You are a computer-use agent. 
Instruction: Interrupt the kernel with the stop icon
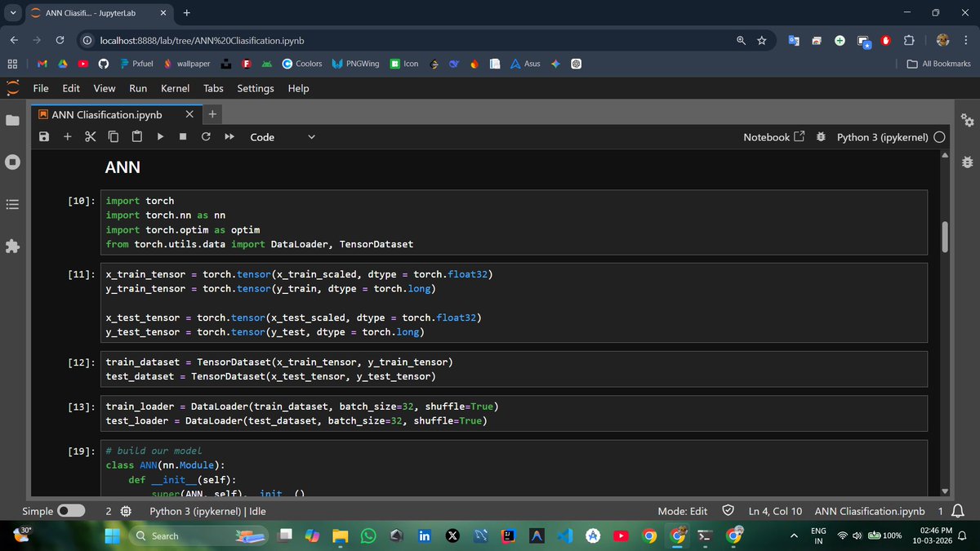(x=183, y=137)
